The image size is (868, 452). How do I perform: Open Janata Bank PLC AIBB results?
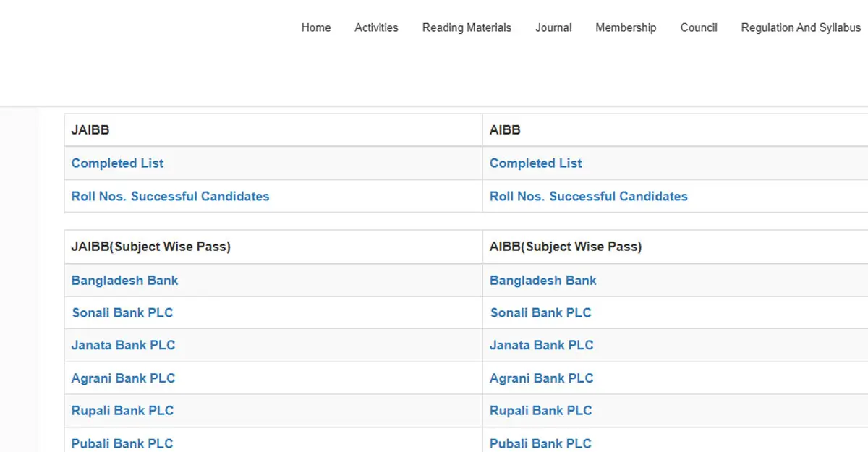tap(541, 346)
